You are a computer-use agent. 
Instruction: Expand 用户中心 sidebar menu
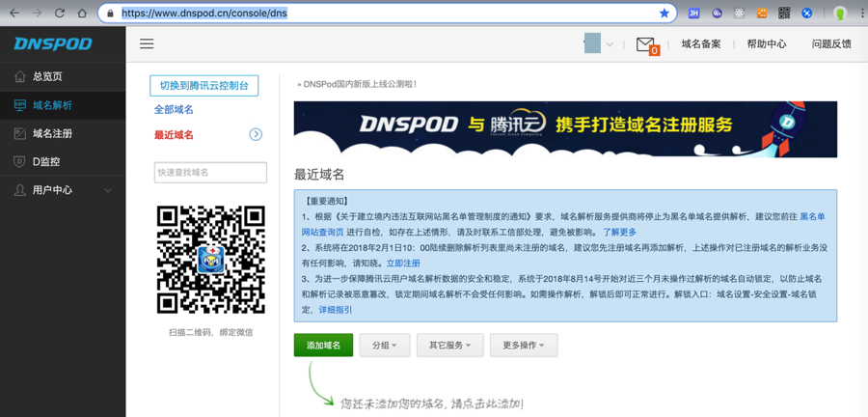click(x=63, y=190)
